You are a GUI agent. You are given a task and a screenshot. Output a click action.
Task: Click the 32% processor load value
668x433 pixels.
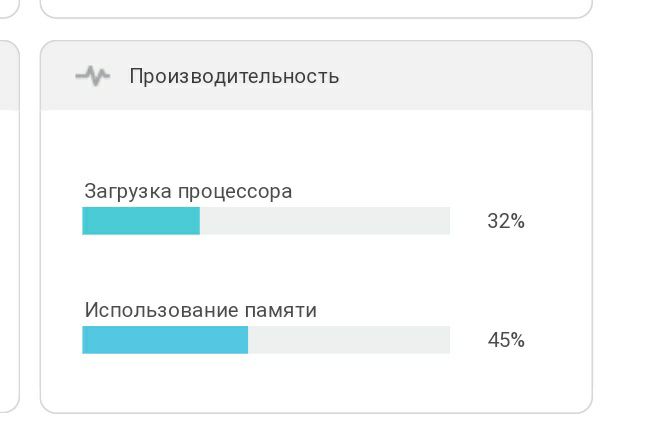pos(506,221)
